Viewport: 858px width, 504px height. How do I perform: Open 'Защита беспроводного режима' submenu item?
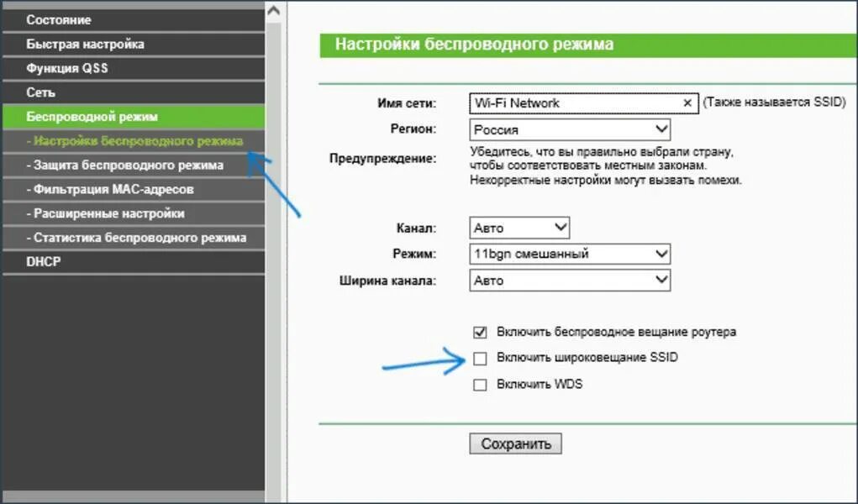(134, 165)
